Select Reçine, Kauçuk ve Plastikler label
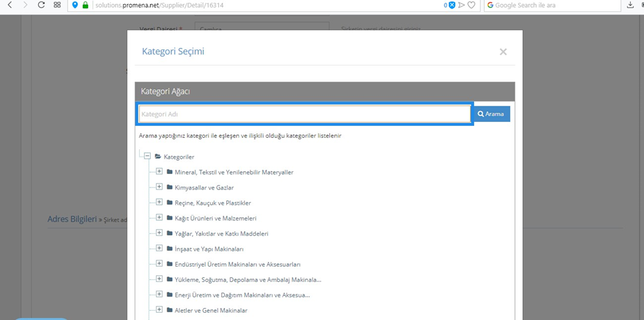The width and height of the screenshot is (644, 320). click(213, 203)
